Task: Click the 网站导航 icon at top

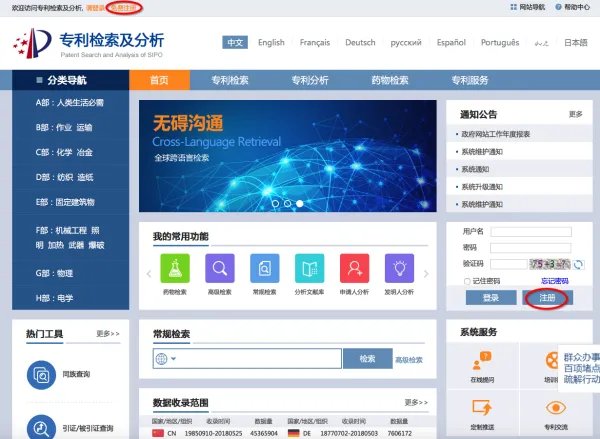Action: tap(514, 7)
